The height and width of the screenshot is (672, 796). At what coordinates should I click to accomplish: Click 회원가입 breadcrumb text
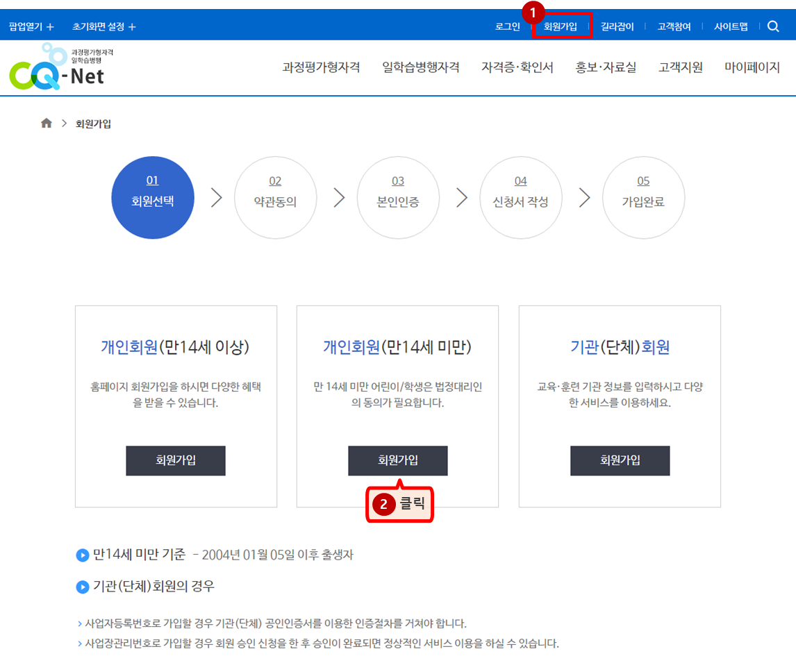pos(93,124)
